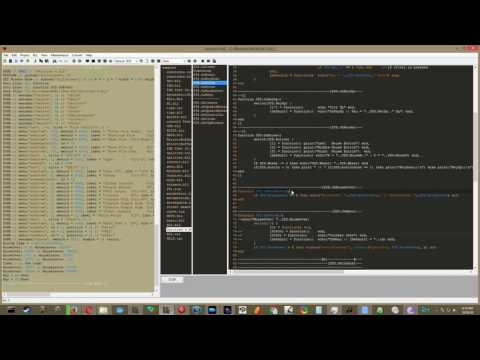Click the left pane horizontal scrollbar
Screen dimensions: 480x360
79,295
